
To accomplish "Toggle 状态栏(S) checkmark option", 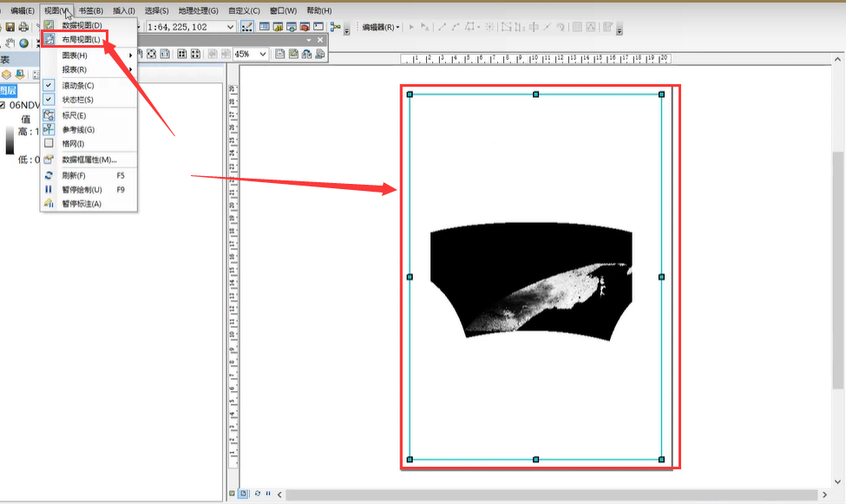I will tap(89, 100).
